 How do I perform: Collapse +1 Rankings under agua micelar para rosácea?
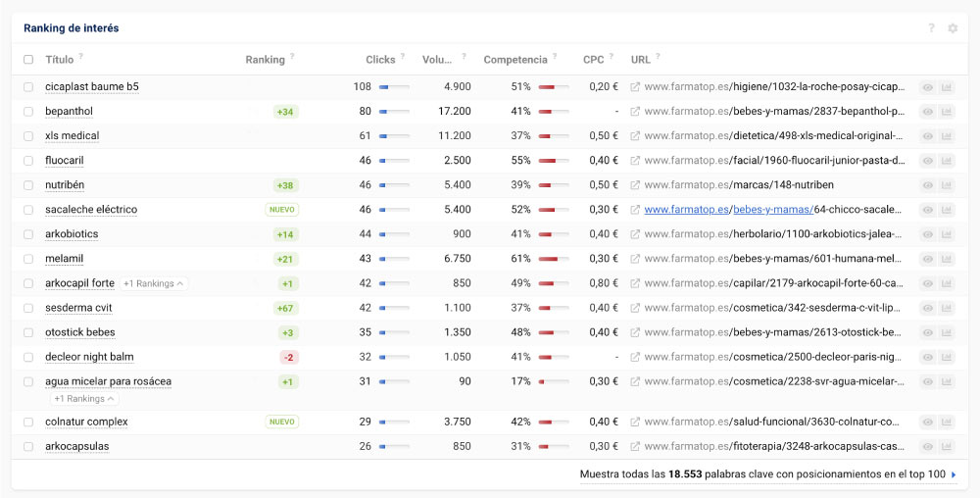(84, 399)
